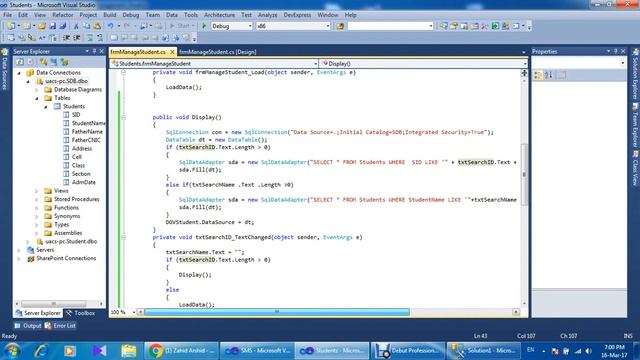
Task: Click Server Explorer horizontal scrollbar thumb
Action: point(53,304)
